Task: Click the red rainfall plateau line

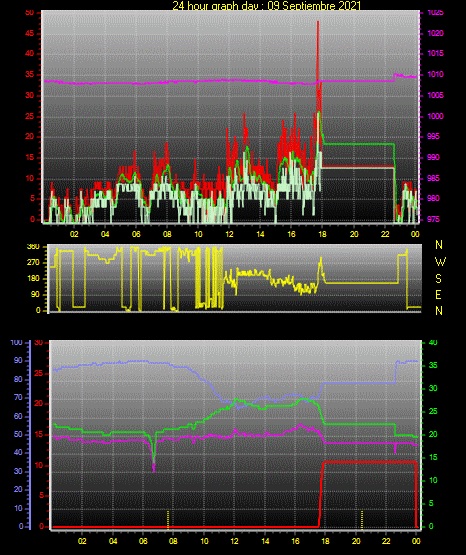Action: (x=369, y=462)
